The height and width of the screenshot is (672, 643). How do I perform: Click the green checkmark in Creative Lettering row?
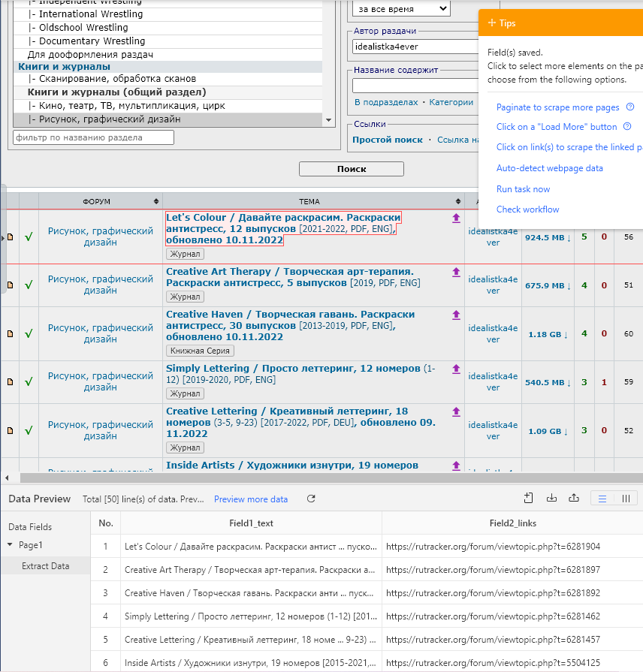coord(29,430)
